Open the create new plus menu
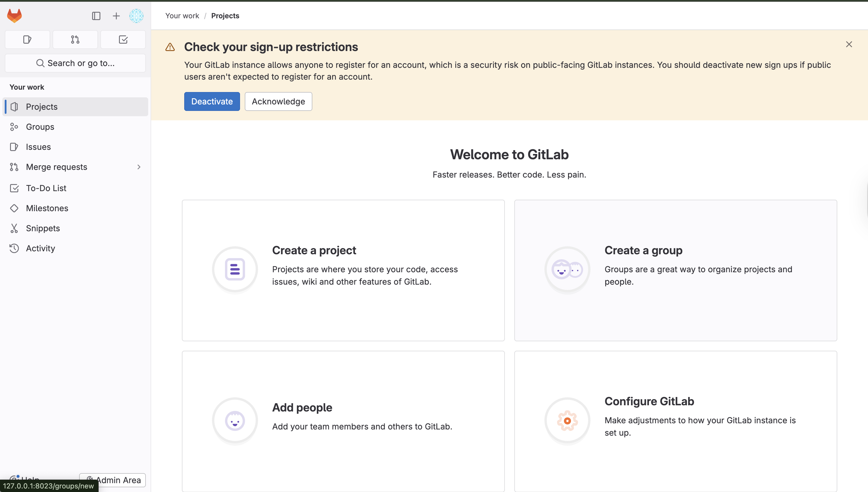The width and height of the screenshot is (868, 492). pos(116,16)
